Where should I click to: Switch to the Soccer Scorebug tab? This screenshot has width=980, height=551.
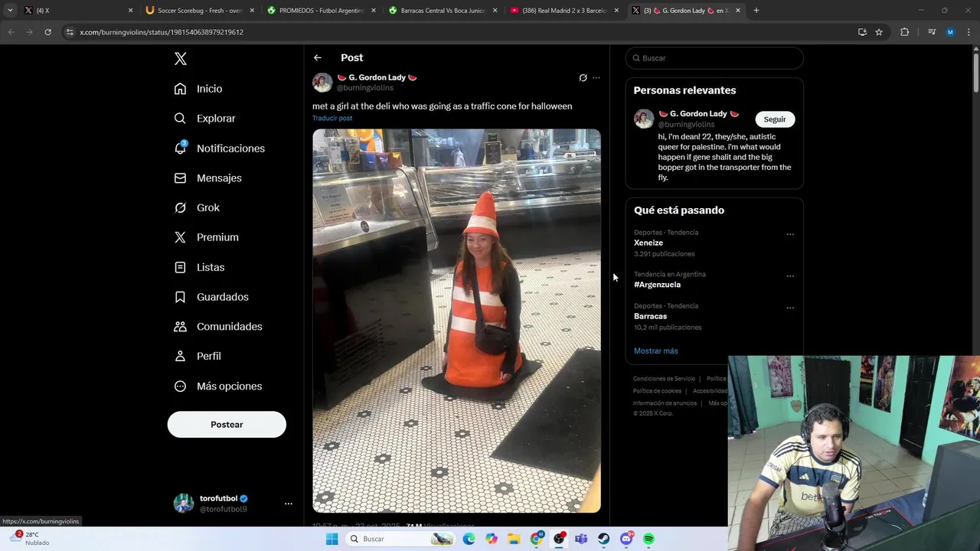[x=199, y=11]
